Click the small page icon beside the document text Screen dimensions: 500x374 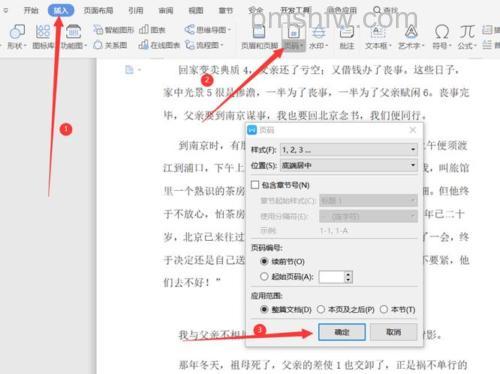129,70
